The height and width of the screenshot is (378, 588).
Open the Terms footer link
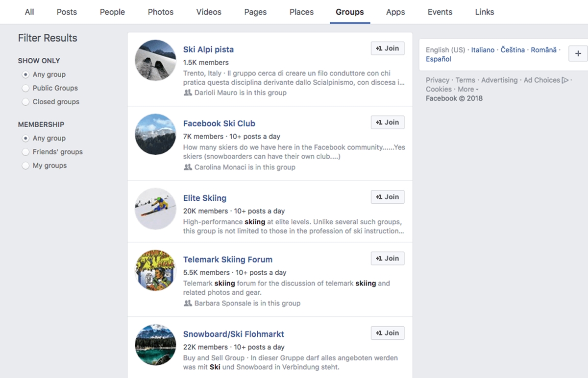[465, 80]
